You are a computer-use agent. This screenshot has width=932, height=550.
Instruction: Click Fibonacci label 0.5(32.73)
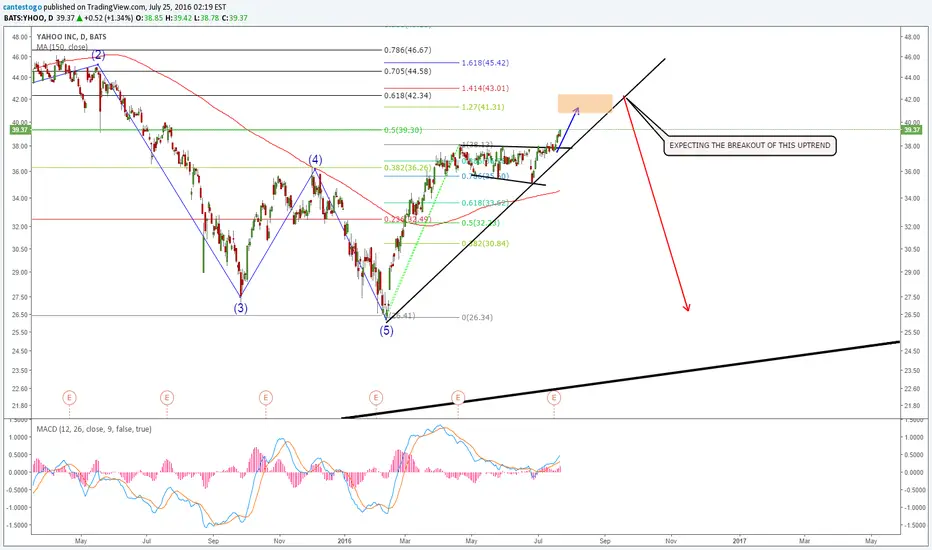(x=480, y=224)
